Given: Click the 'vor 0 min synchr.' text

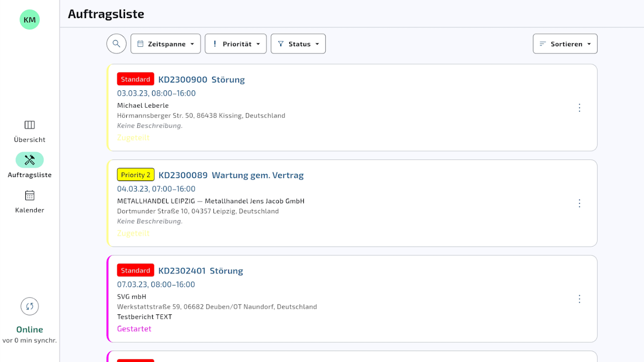Looking at the screenshot, I should pyautogui.click(x=29, y=340).
